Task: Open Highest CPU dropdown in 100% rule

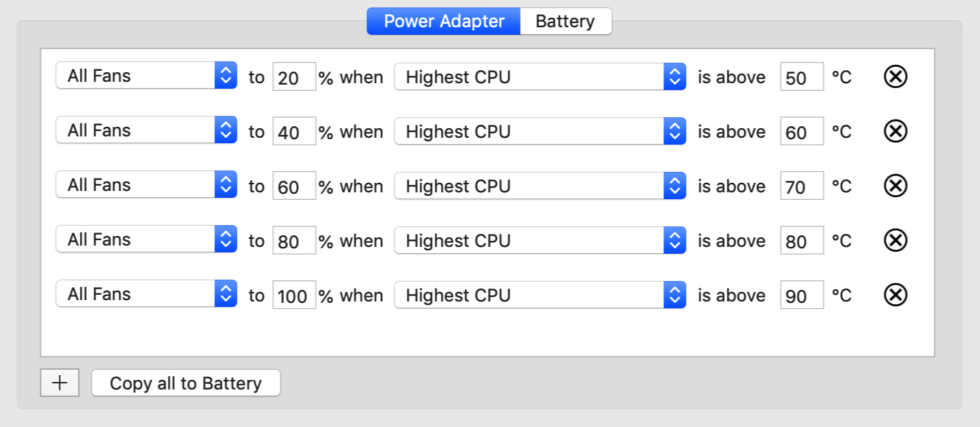Action: click(539, 295)
